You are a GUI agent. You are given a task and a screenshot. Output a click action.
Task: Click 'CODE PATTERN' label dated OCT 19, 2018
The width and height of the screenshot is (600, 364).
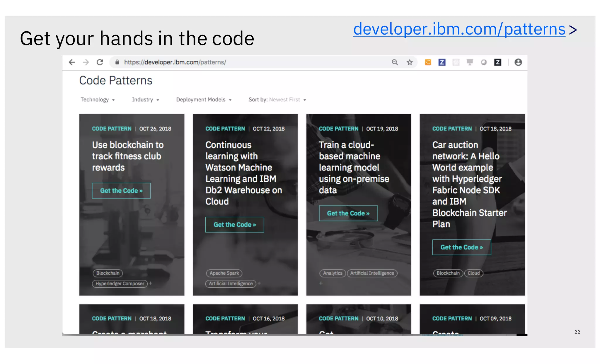pyautogui.click(x=338, y=129)
